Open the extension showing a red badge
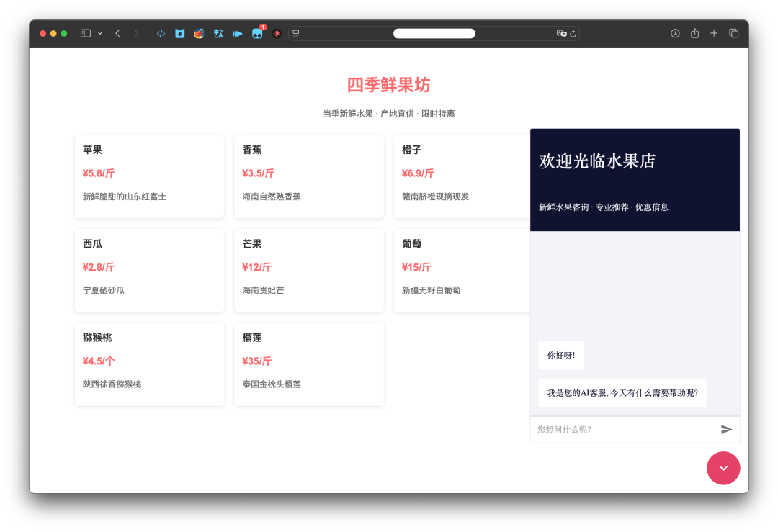 coord(256,33)
